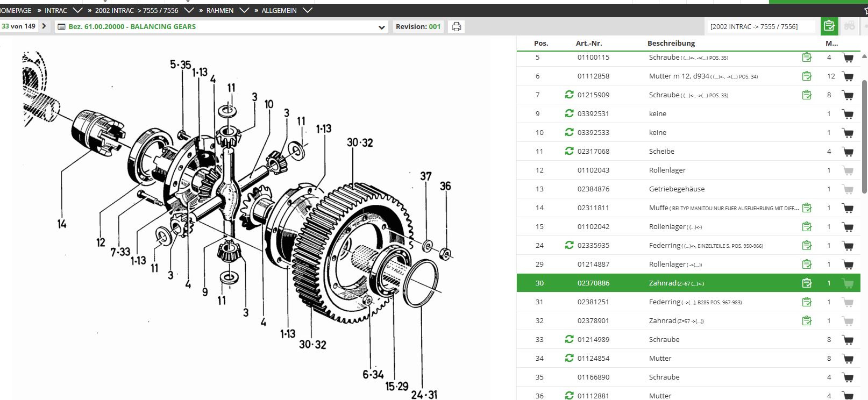Open note icon on Mutter m 12 row
The width and height of the screenshot is (868, 400).
coord(807,76)
